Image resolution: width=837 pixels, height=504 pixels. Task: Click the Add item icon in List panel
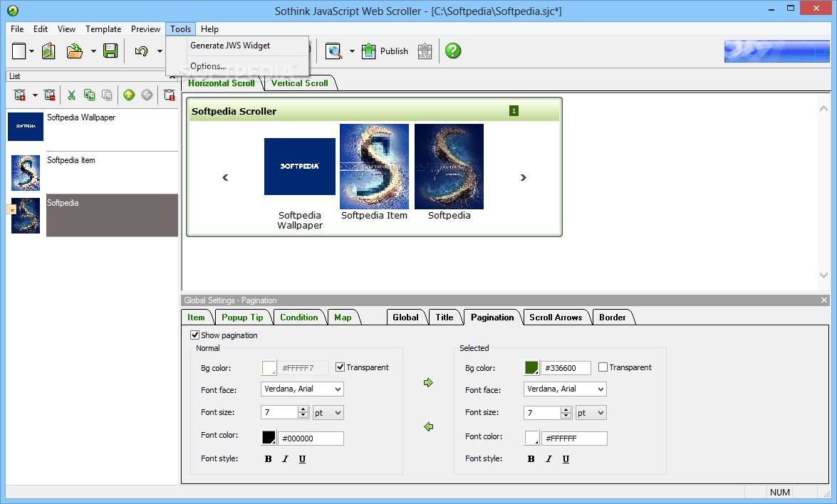point(20,95)
